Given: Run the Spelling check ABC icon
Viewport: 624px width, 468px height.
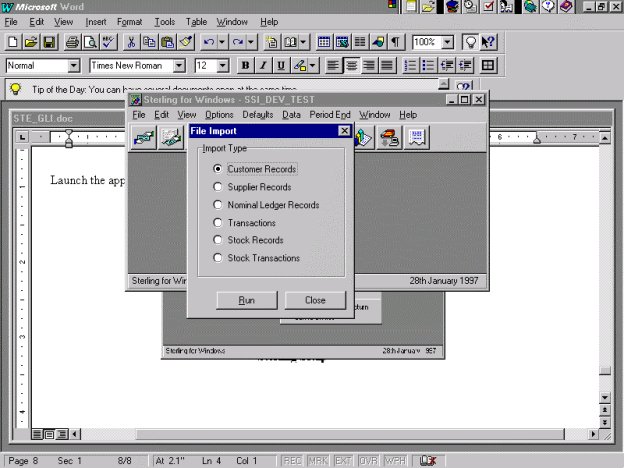Looking at the screenshot, I should click(x=108, y=42).
